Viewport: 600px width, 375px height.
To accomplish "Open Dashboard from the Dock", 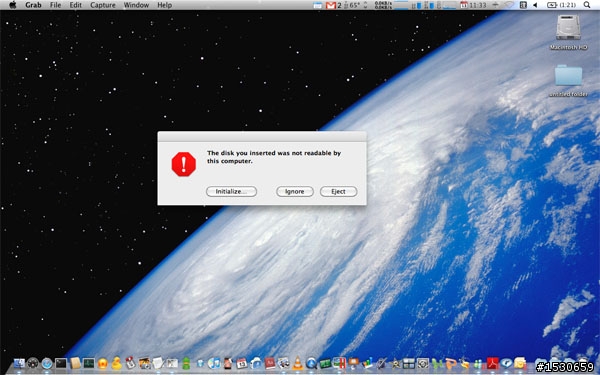I will click(x=33, y=364).
